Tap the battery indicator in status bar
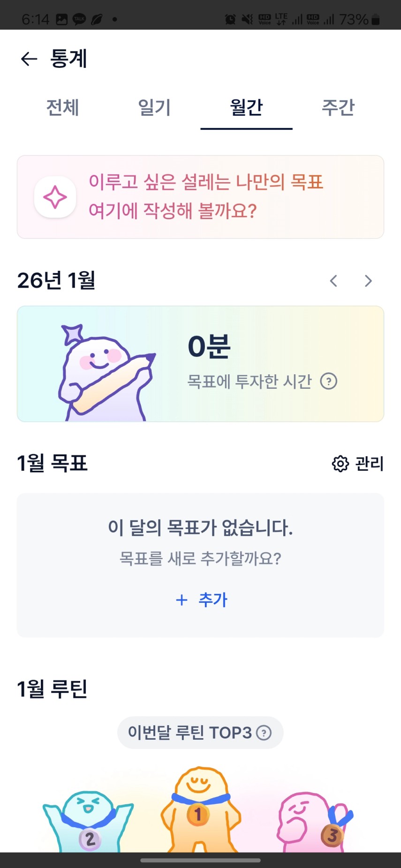Viewport: 401px width, 868px height. tap(375, 20)
